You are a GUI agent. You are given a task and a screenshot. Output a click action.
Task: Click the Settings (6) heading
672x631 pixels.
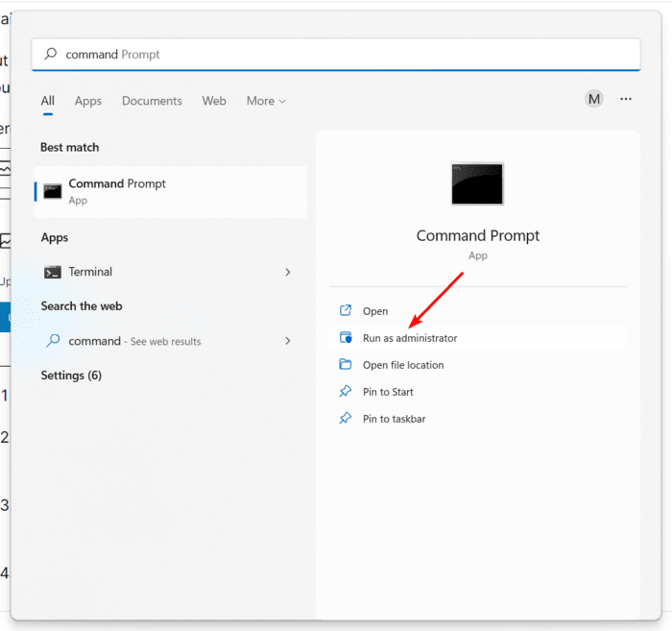pyautogui.click(x=71, y=376)
